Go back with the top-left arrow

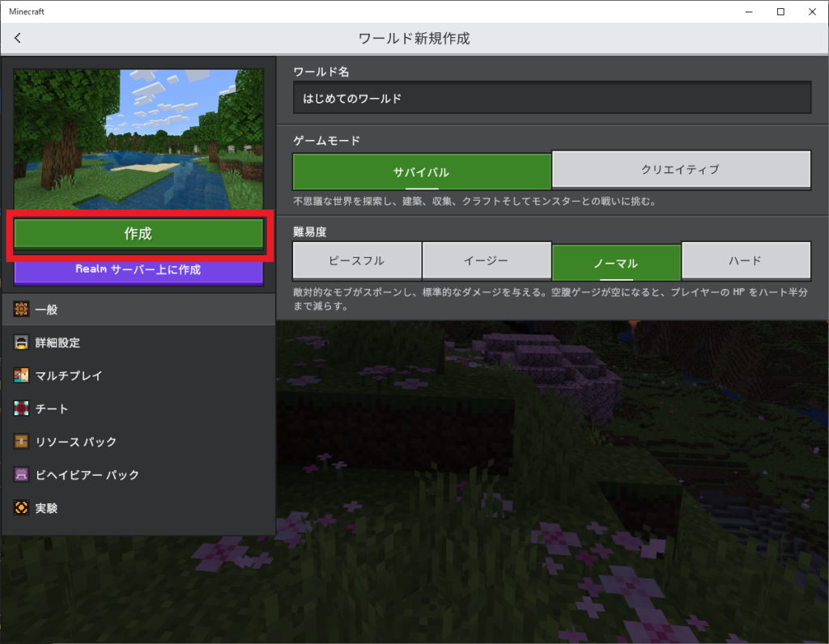pos(18,38)
